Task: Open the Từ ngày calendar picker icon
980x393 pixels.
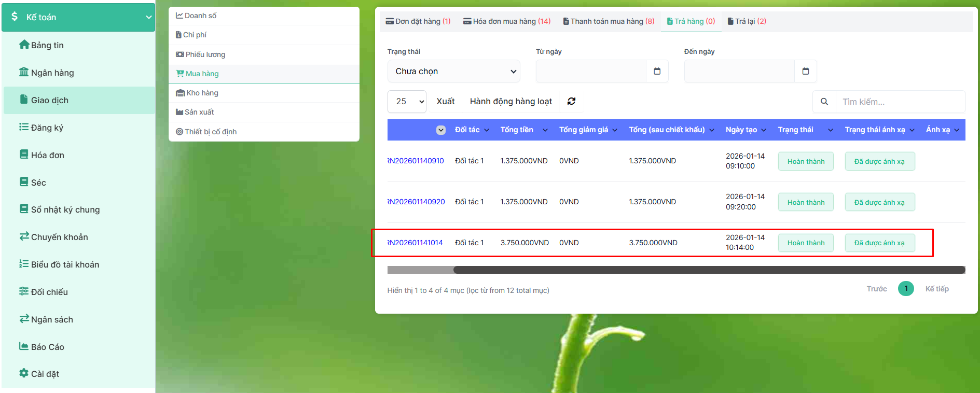Action: point(657,71)
